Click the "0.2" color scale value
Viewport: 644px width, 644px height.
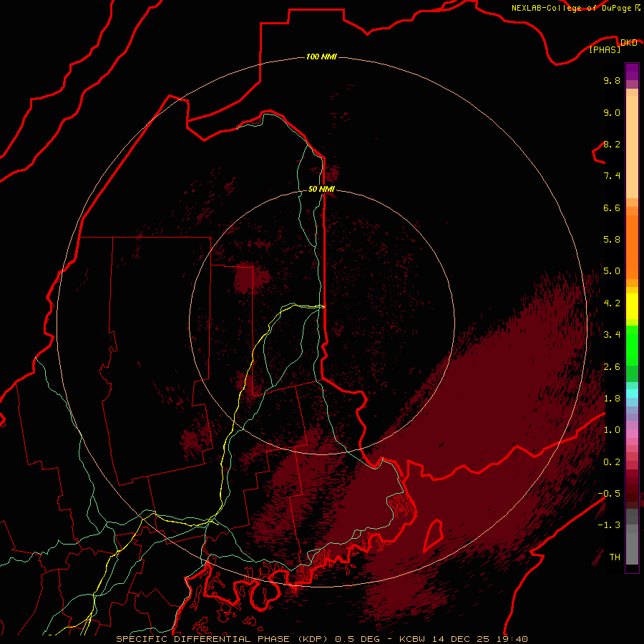coord(612,462)
